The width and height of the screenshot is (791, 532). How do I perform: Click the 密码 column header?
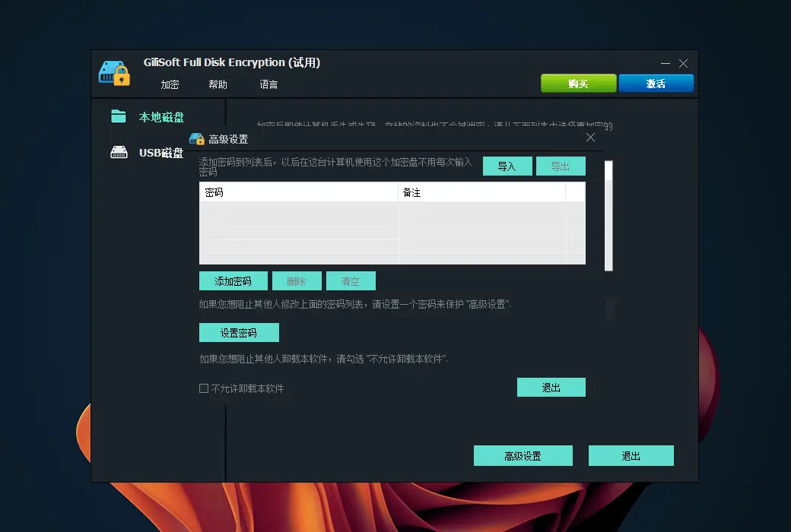tap(299, 192)
